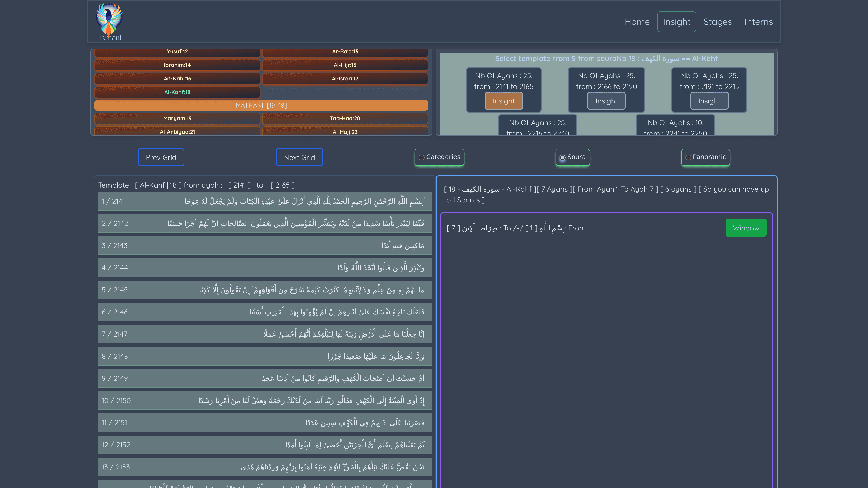Open Insight for ayahs 2191 to 2215
This screenshot has width=868, height=488.
pyautogui.click(x=709, y=101)
